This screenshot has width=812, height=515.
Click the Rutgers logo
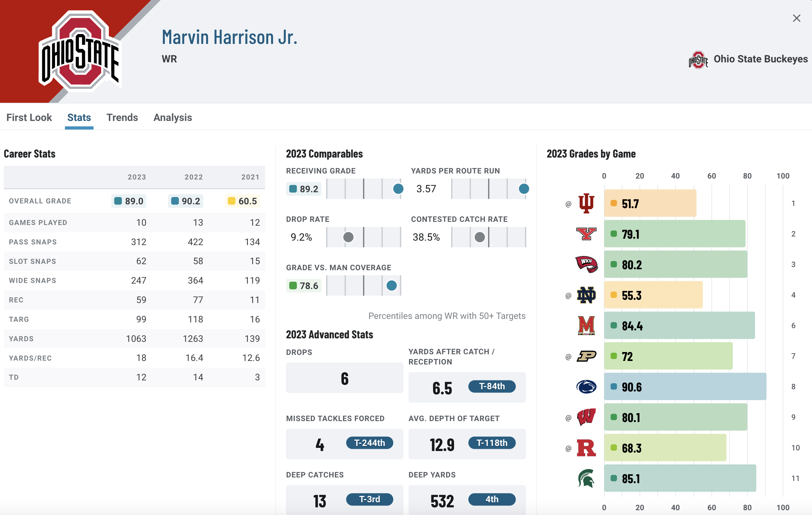pyautogui.click(x=586, y=448)
